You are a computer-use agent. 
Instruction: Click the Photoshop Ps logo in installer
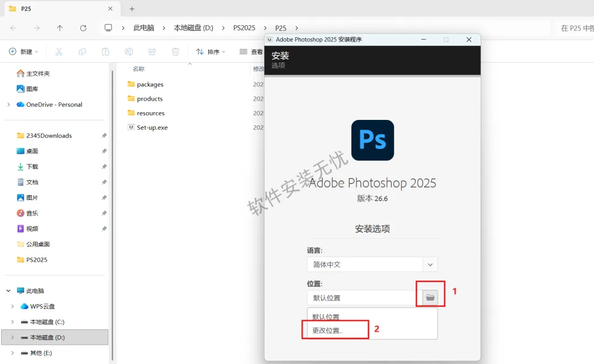pos(372,140)
